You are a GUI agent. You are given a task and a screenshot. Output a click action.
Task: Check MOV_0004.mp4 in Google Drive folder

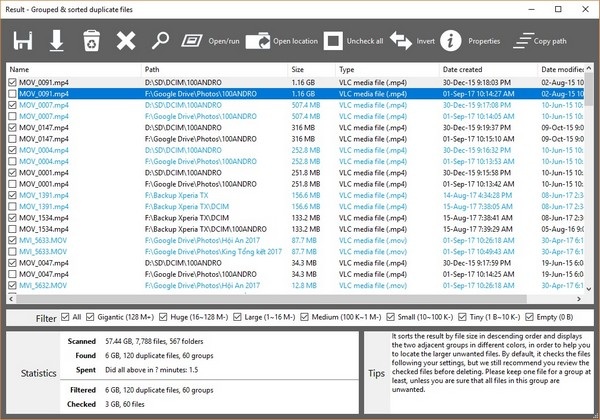(x=12, y=161)
